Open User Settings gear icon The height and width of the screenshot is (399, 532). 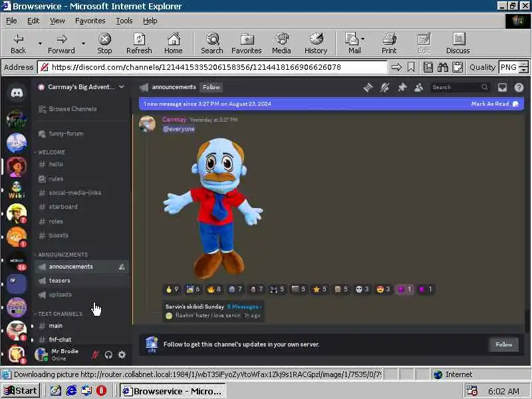[x=122, y=355]
